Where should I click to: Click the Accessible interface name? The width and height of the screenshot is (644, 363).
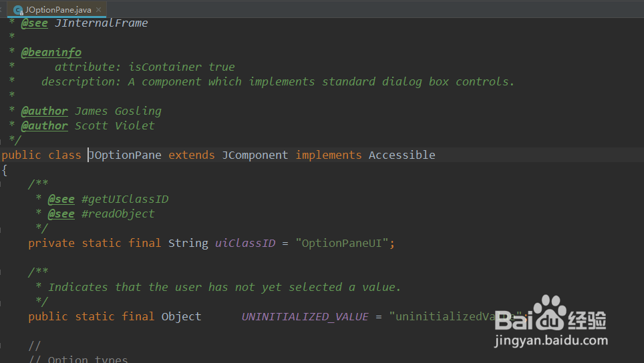coord(401,155)
